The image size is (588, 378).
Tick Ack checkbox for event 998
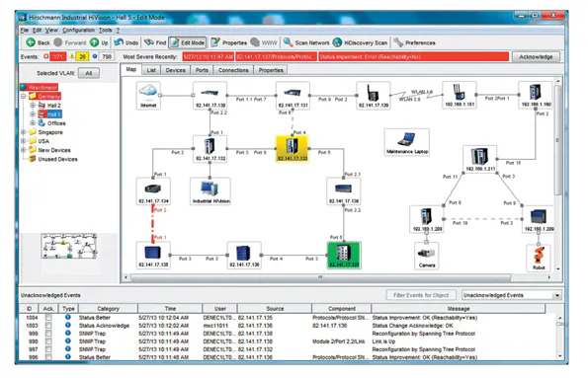[48, 340]
